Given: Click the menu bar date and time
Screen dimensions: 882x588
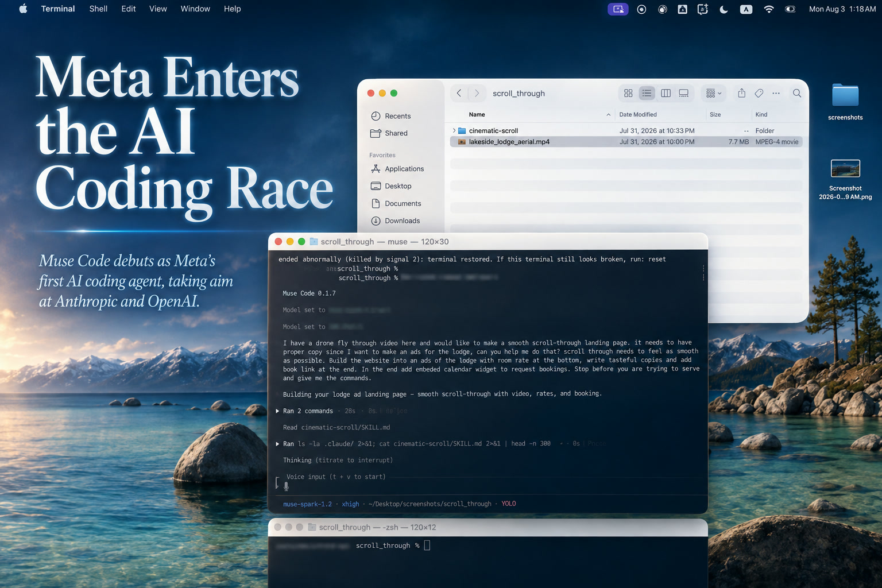Looking at the screenshot, I should click(x=842, y=9).
